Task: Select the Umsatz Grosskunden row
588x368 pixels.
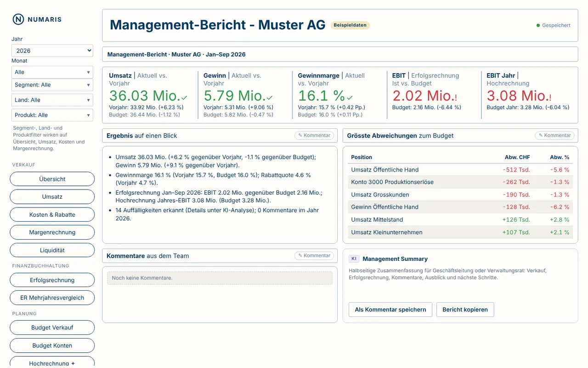Action: (460, 195)
